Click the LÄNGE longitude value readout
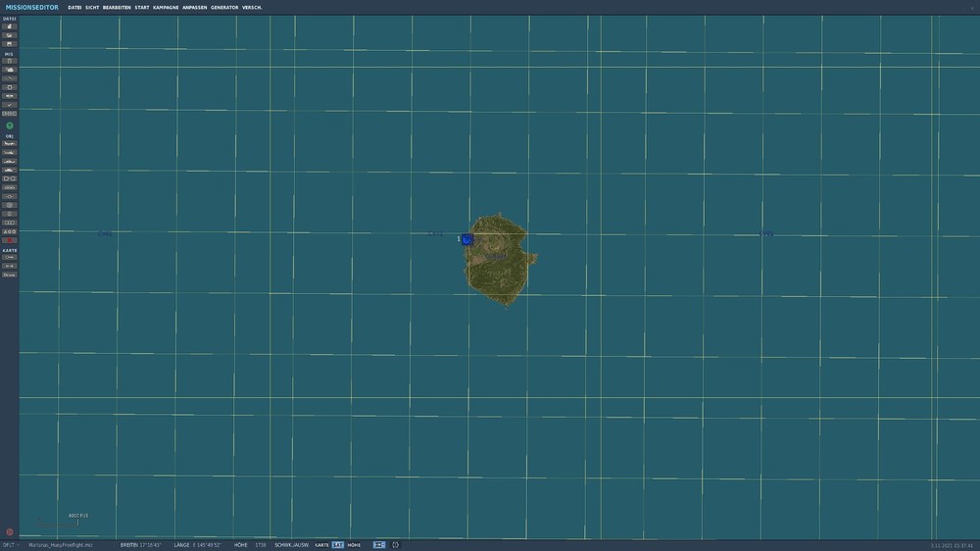The height and width of the screenshot is (551, 980). click(207, 545)
